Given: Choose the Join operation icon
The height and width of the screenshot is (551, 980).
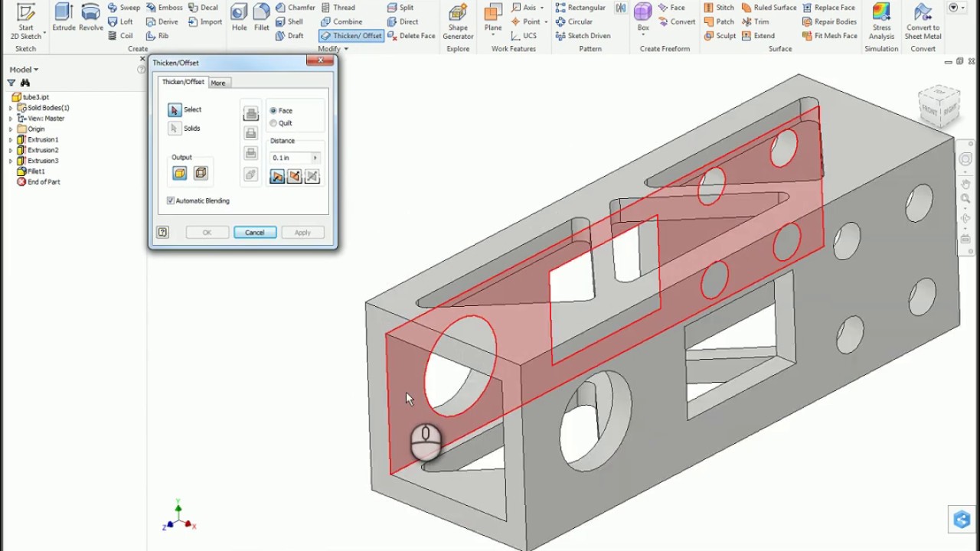Looking at the screenshot, I should [x=250, y=114].
